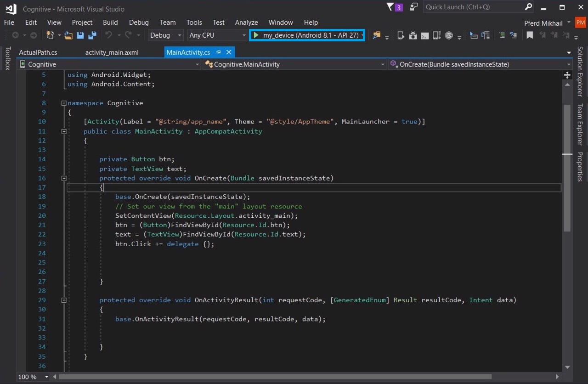Open the Debug configuration dropdown
This screenshot has width=588, height=384.
[166, 35]
